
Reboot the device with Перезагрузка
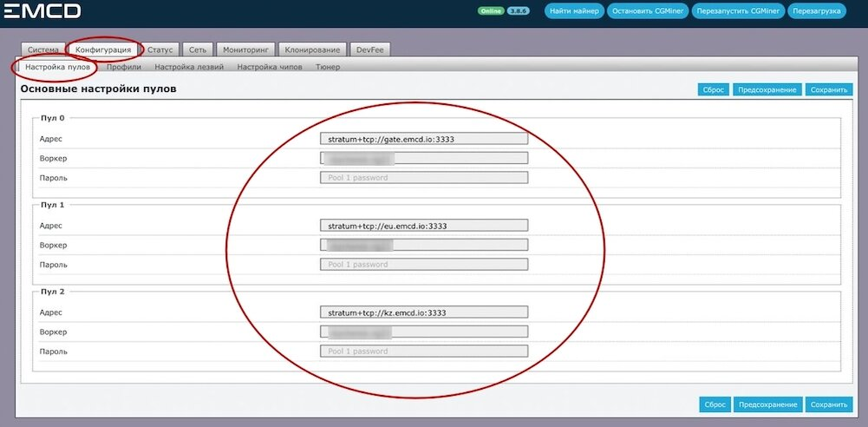point(817,11)
